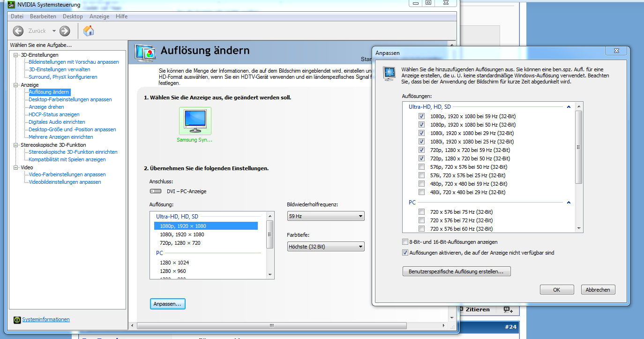Viewport: 644px width, 339px height.
Task: Open the Bildwiederholfrequenz 59 Hz dropdown
Action: coord(326,216)
